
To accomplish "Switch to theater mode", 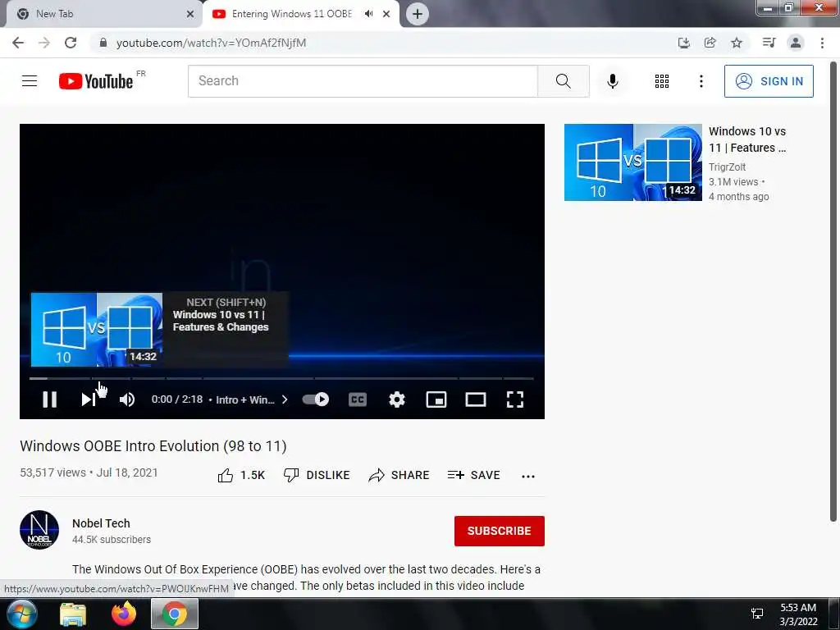I will [475, 399].
